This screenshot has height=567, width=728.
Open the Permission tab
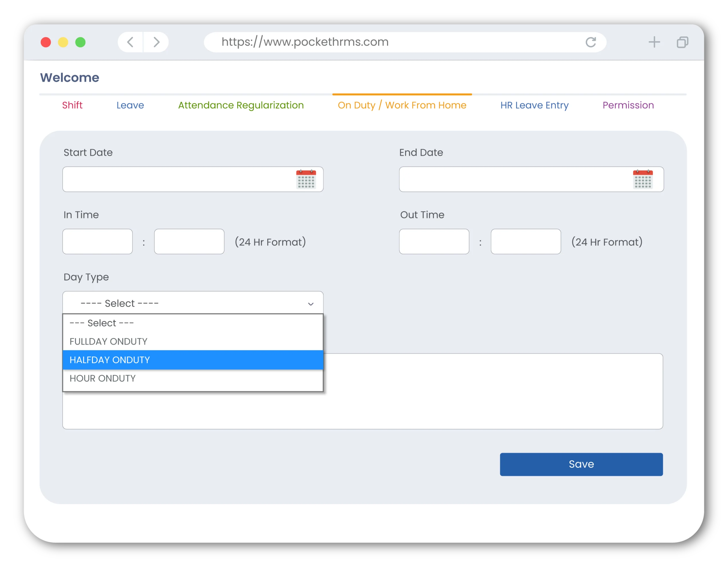(628, 105)
